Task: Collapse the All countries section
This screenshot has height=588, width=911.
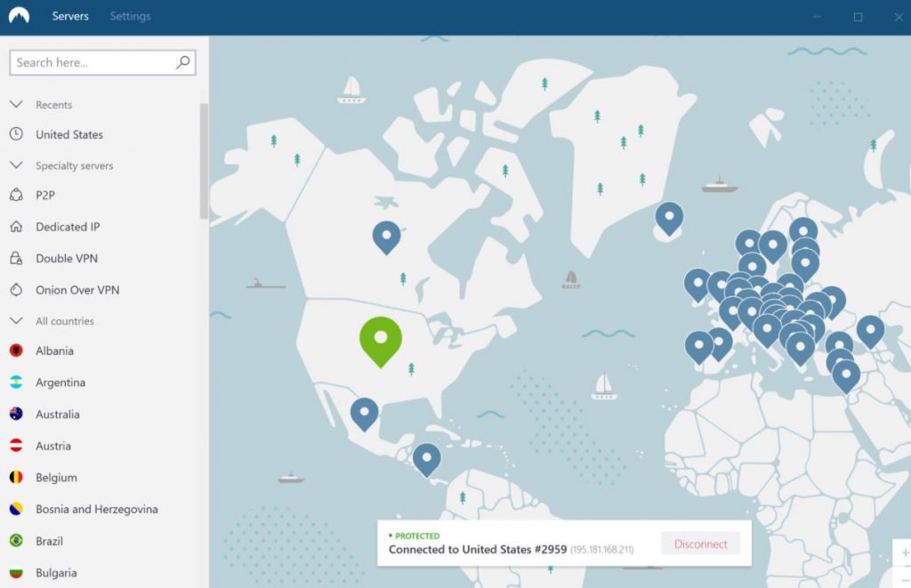Action: tap(16, 321)
